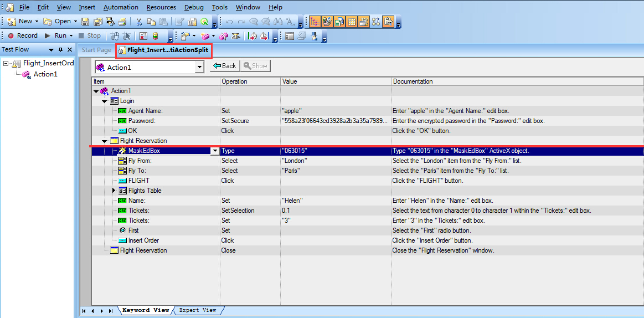Start recording with the Record button
The width and height of the screenshot is (644, 318).
click(x=23, y=35)
